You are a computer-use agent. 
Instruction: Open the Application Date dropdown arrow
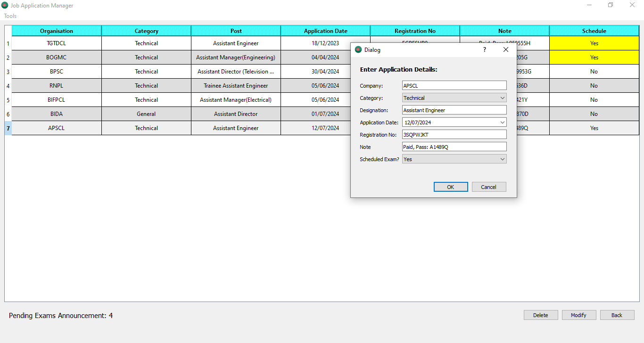point(503,122)
